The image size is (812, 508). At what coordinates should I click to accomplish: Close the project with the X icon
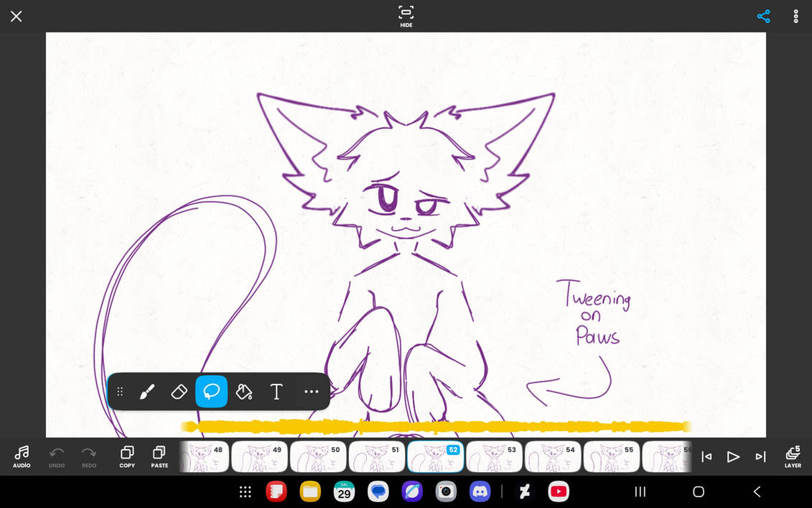click(16, 16)
